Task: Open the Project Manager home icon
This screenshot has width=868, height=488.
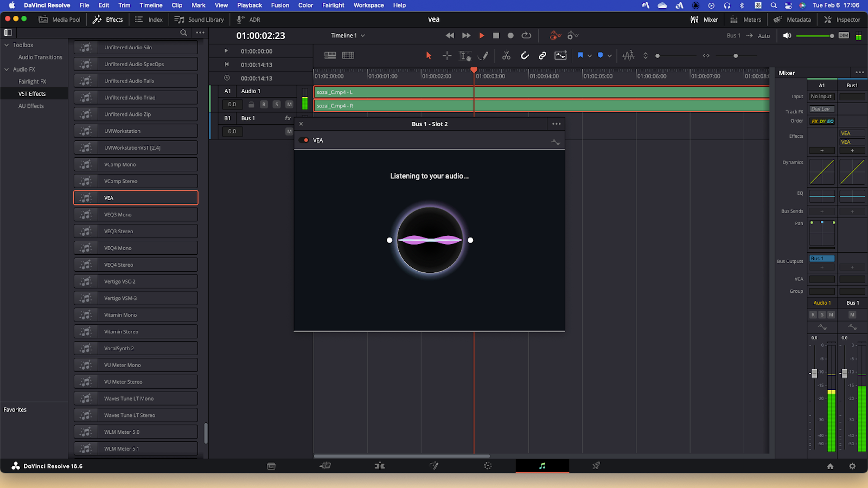Action: coord(830,466)
